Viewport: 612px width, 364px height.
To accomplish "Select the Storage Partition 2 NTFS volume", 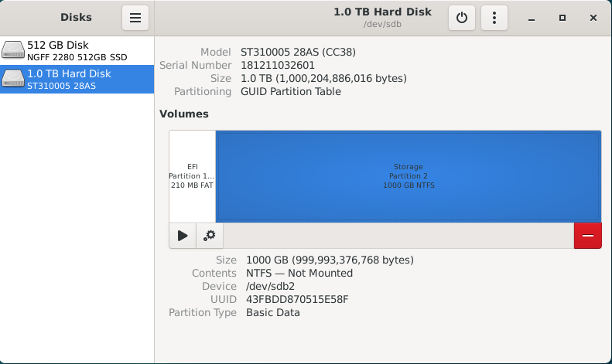I will pyautogui.click(x=409, y=176).
